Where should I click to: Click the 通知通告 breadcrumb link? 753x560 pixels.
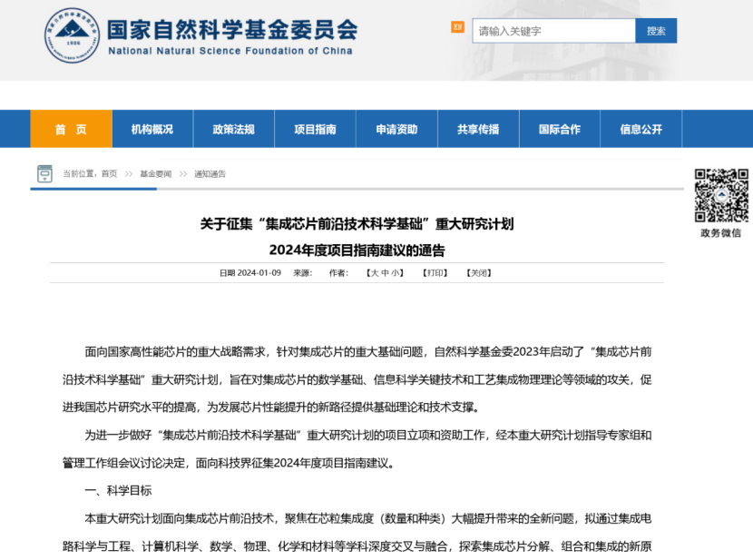click(210, 174)
